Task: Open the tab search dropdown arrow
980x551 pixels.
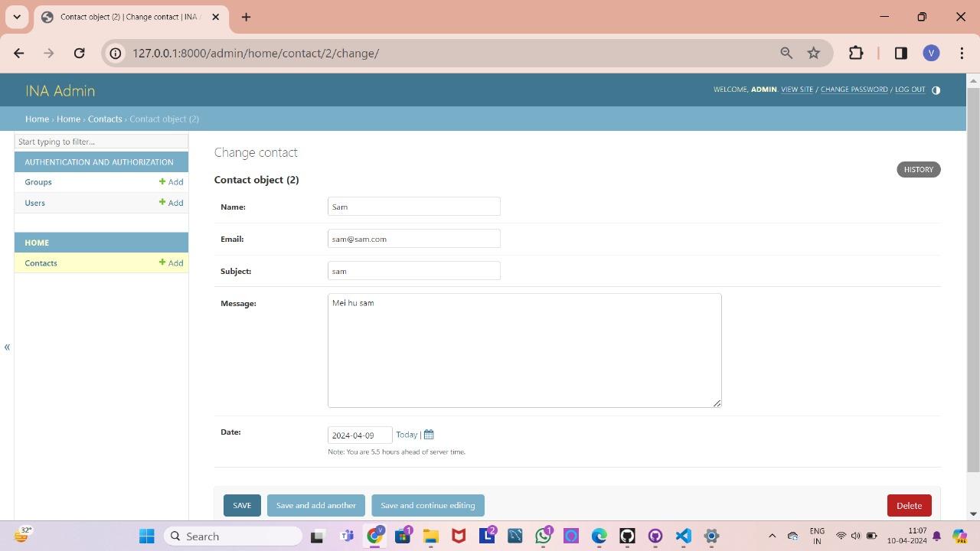Action: (17, 17)
